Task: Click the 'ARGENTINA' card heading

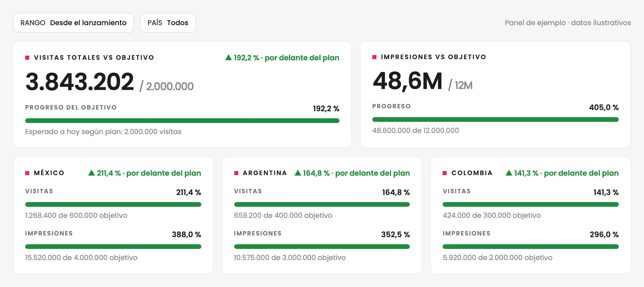Action: pyautogui.click(x=265, y=173)
